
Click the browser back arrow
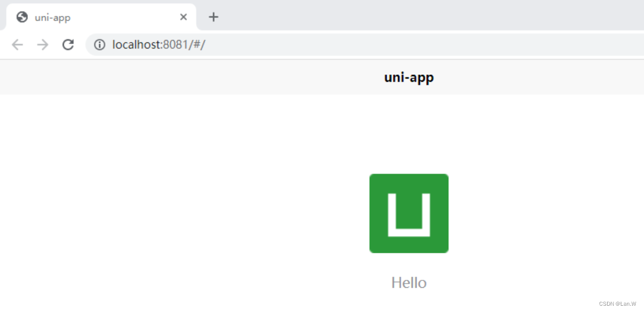(17, 45)
